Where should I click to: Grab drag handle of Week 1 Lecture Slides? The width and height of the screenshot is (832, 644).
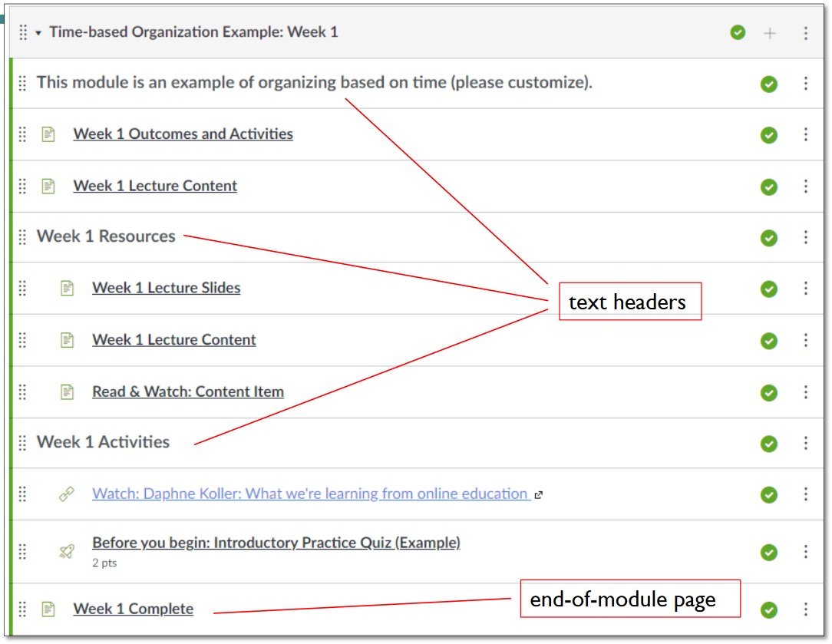[x=22, y=288]
